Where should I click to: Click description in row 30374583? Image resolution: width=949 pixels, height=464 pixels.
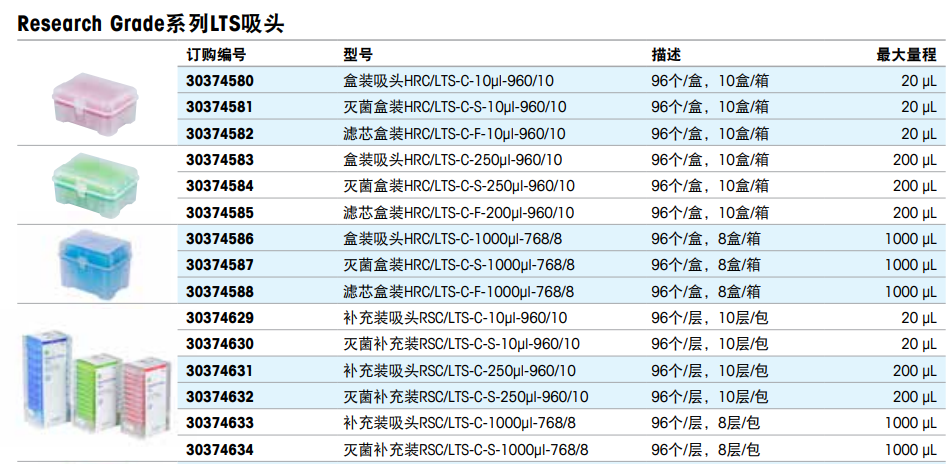pos(710,160)
